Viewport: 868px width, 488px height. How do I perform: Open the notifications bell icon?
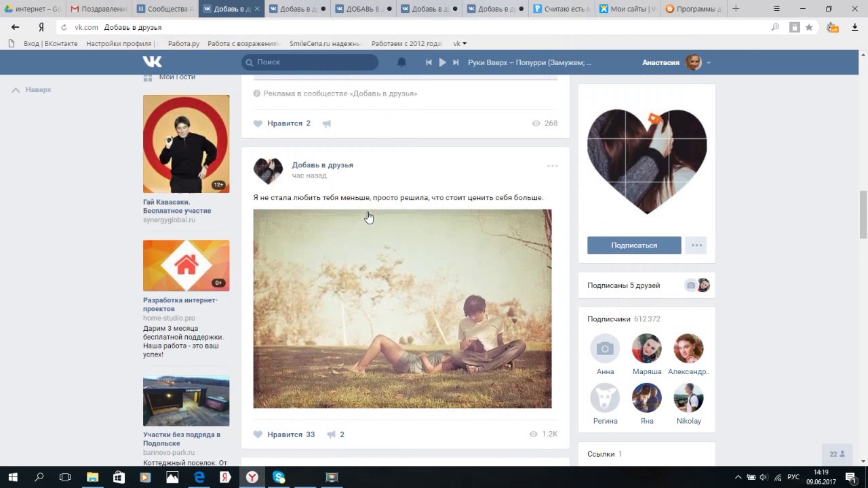pos(401,62)
